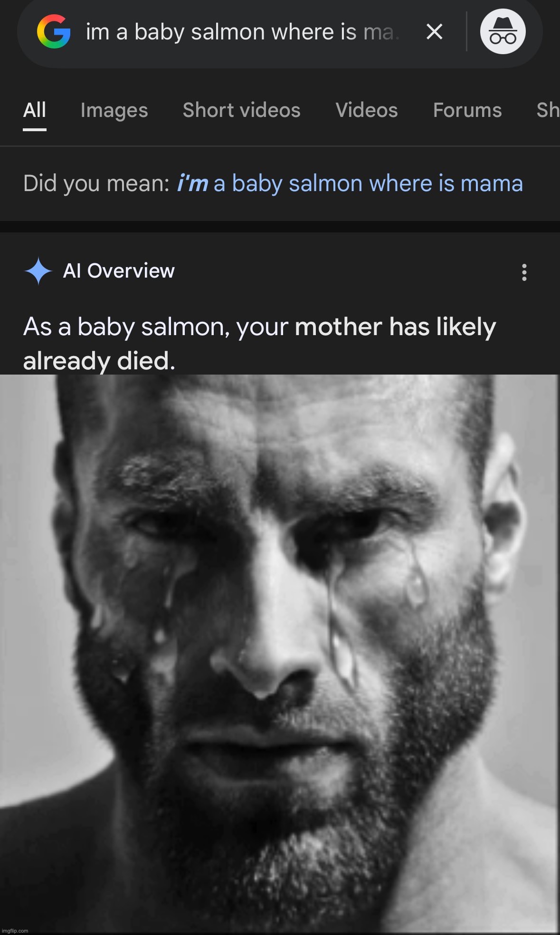Stay on the All results tab
This screenshot has height=935, width=560.
coord(34,110)
